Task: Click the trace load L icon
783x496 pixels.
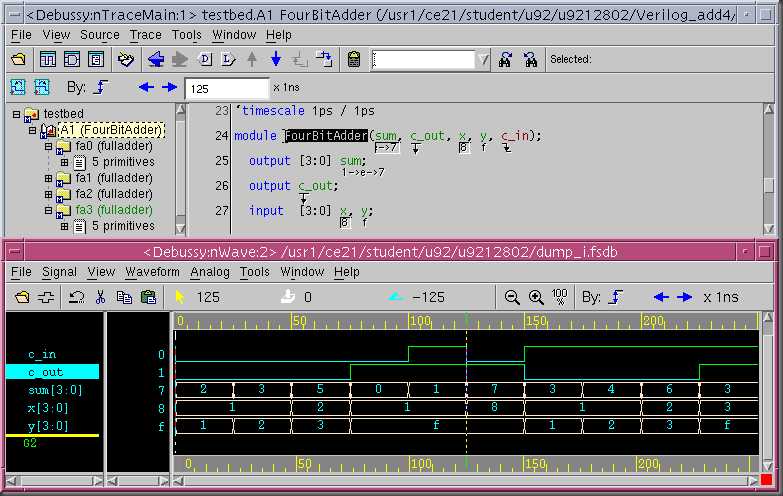Action: [228, 59]
